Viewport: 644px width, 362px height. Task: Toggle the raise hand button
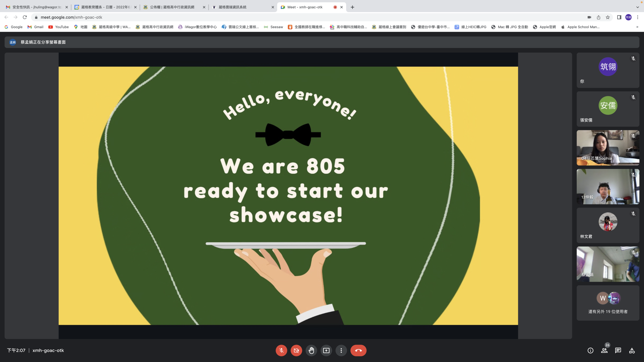tap(311, 350)
